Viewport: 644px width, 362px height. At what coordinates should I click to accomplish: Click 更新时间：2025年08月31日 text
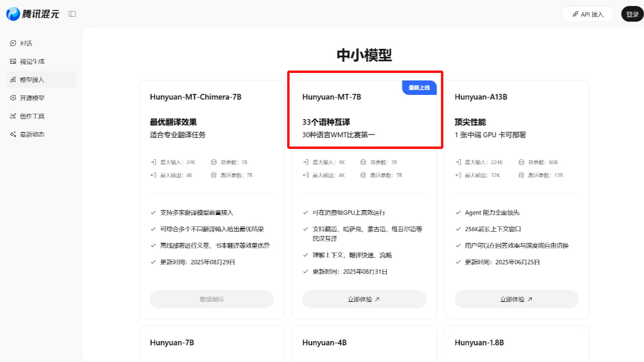[x=350, y=272]
